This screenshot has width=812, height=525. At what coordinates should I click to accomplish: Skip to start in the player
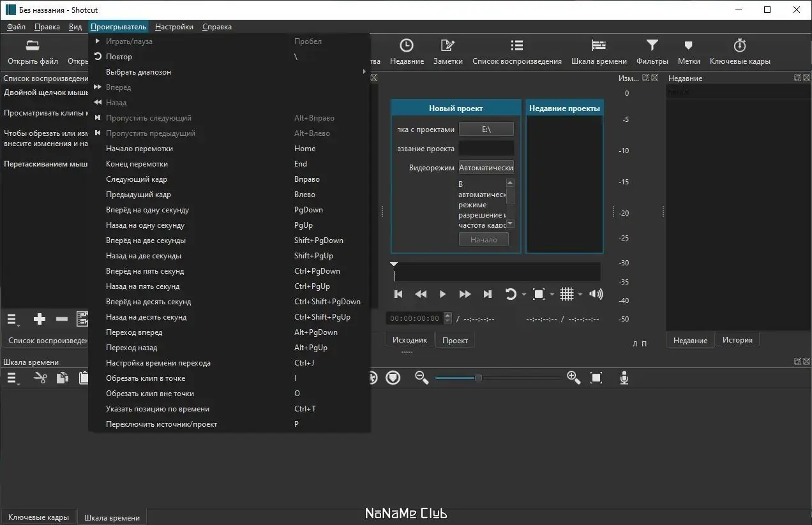pos(398,294)
